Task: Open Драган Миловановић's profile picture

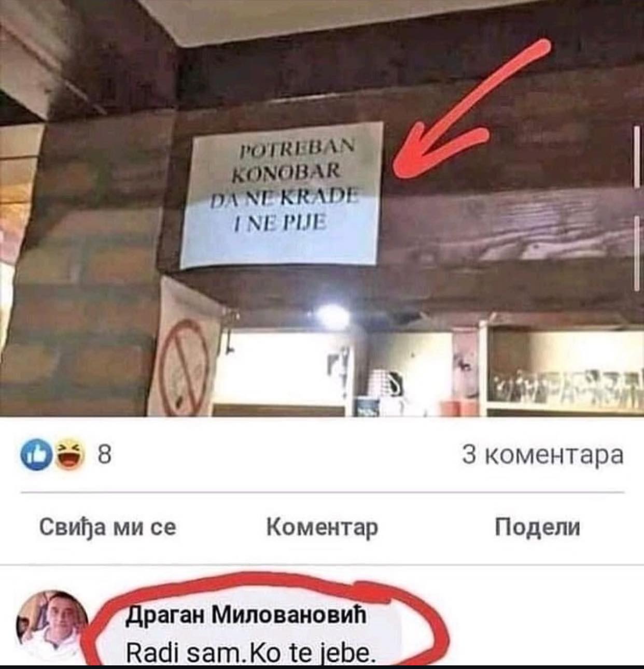Action: (52, 626)
